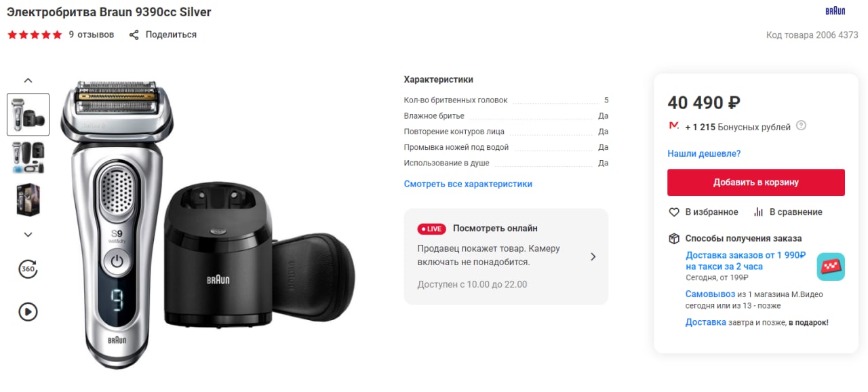Viewport: 868px width, 392px height.
Task: Open the Посмотреть онлайн right arrow
Action: tap(593, 256)
